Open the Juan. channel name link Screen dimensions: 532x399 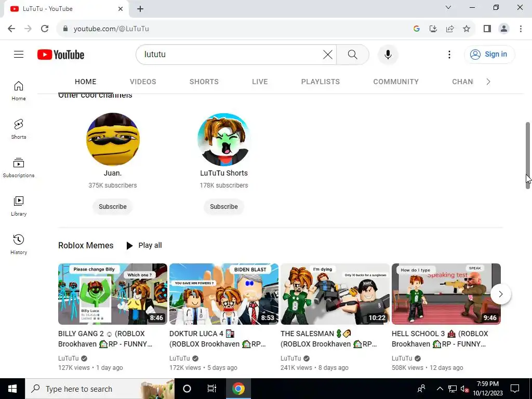(113, 173)
